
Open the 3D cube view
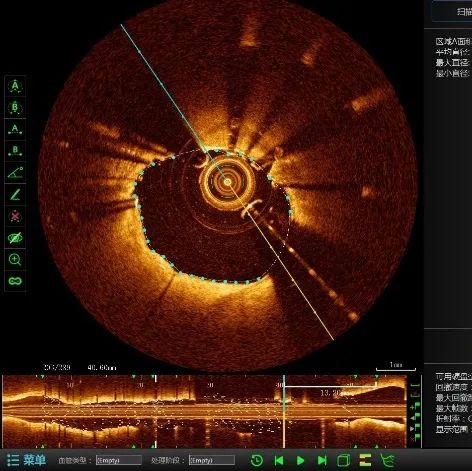coord(343,460)
